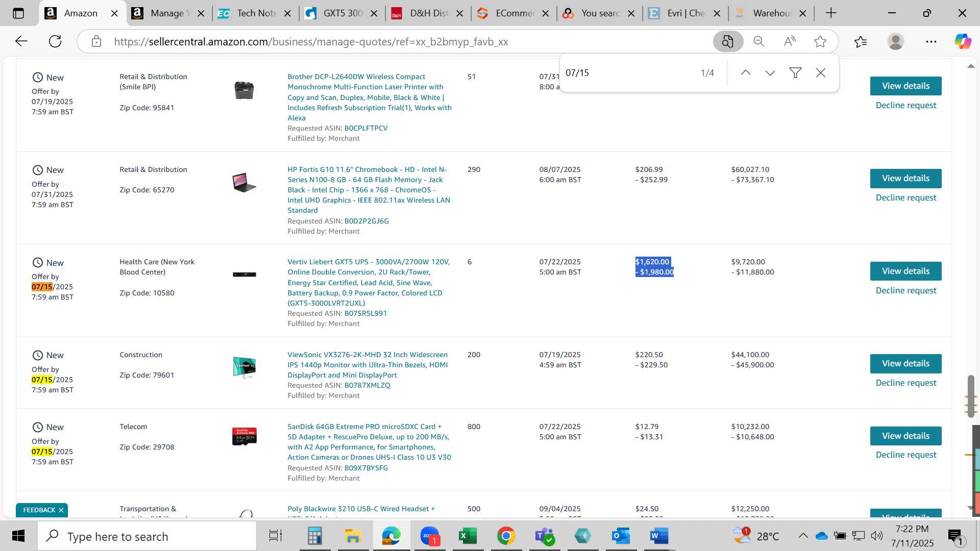
Task: Close the find bar
Action: pyautogui.click(x=821, y=73)
